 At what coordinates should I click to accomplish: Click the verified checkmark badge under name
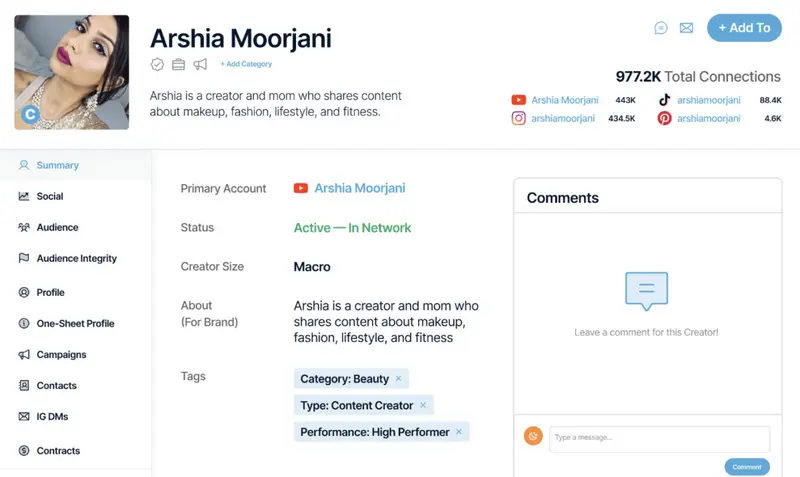tap(157, 64)
